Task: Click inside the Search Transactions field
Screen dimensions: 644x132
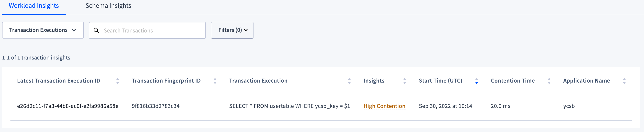Action: pyautogui.click(x=148, y=30)
